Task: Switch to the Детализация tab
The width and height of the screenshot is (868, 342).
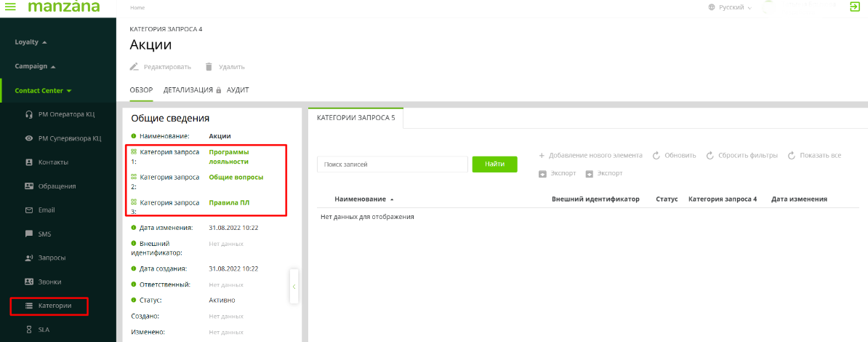Action: [187, 90]
